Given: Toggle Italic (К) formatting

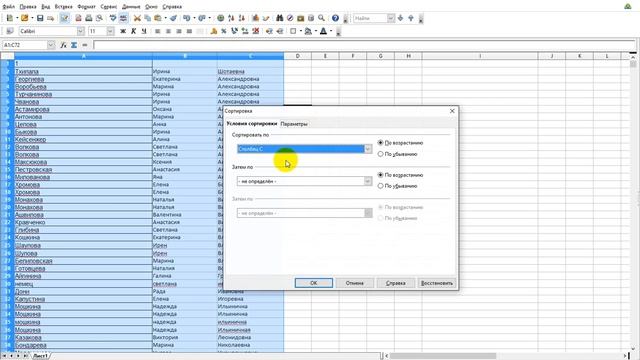Looking at the screenshot, I should [133, 31].
